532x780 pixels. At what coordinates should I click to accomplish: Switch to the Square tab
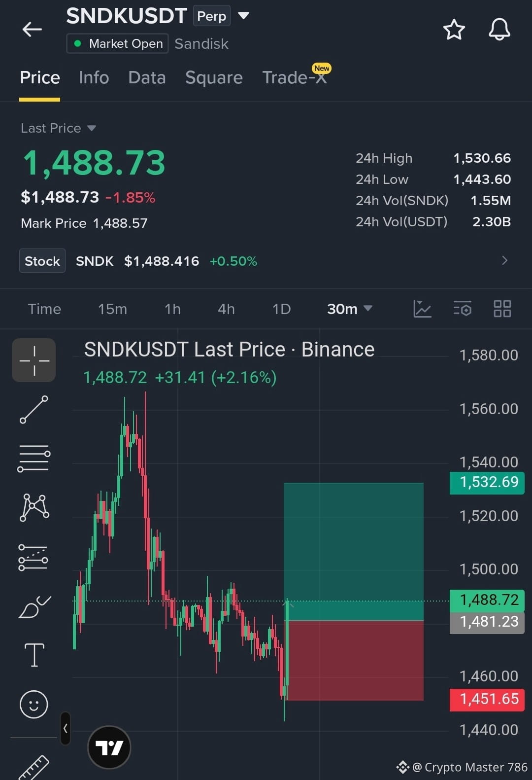click(214, 77)
